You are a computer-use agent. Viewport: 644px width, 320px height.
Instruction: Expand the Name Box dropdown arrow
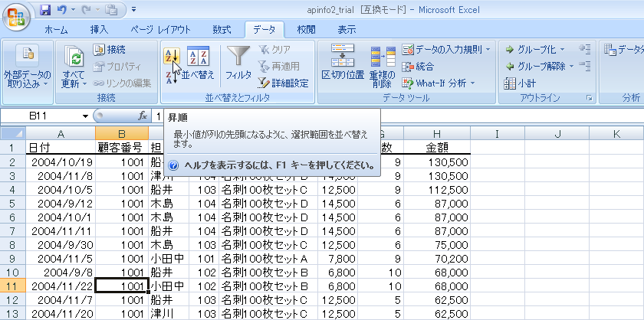click(x=85, y=116)
